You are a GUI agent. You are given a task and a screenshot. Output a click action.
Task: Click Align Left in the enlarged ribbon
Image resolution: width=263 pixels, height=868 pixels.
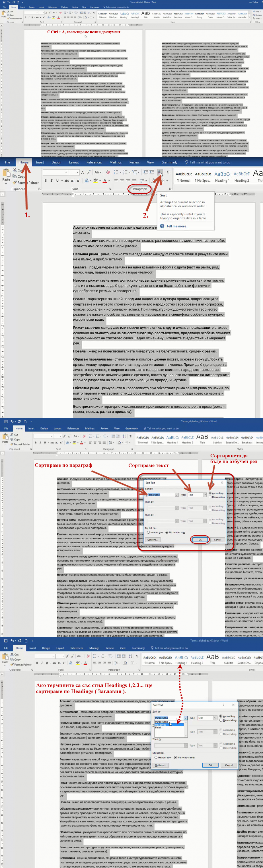116,181
